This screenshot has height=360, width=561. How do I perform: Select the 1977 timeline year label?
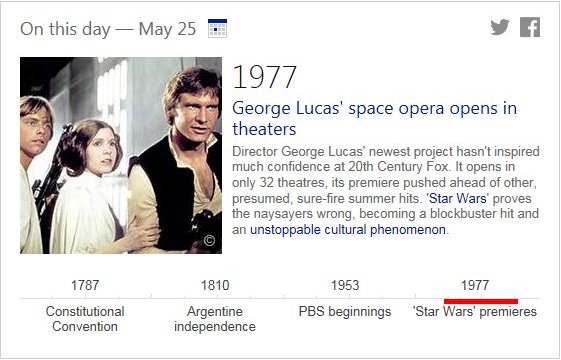(474, 285)
